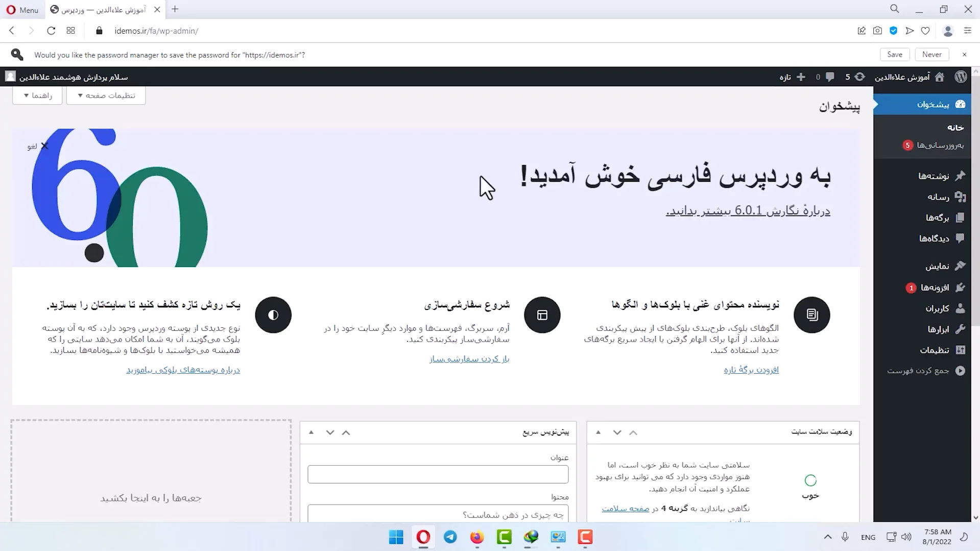Toggle the Quick Draft panel collapse arrow
980x551 pixels.
tap(311, 433)
